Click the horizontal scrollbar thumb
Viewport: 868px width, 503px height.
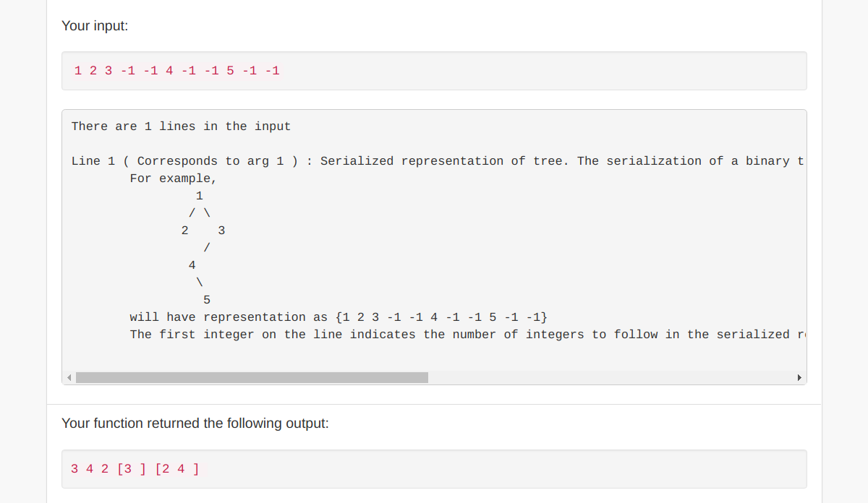coord(252,378)
